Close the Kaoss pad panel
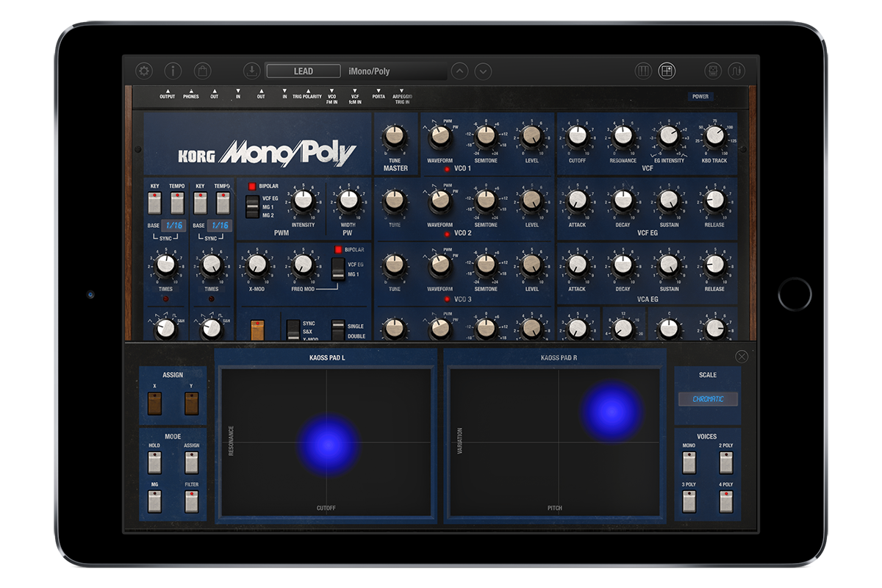Screen dimensions: 882x588 [x=742, y=356]
